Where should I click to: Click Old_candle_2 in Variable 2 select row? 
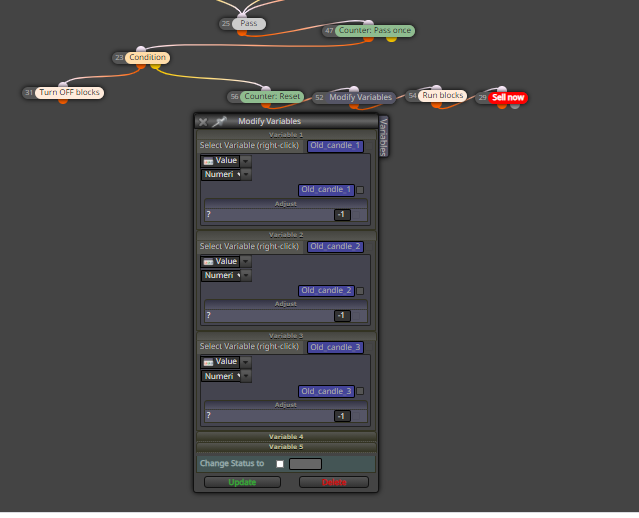click(x=335, y=247)
